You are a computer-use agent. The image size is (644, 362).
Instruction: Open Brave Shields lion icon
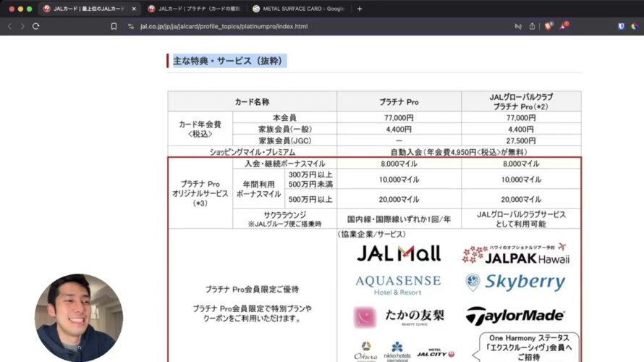point(548,26)
